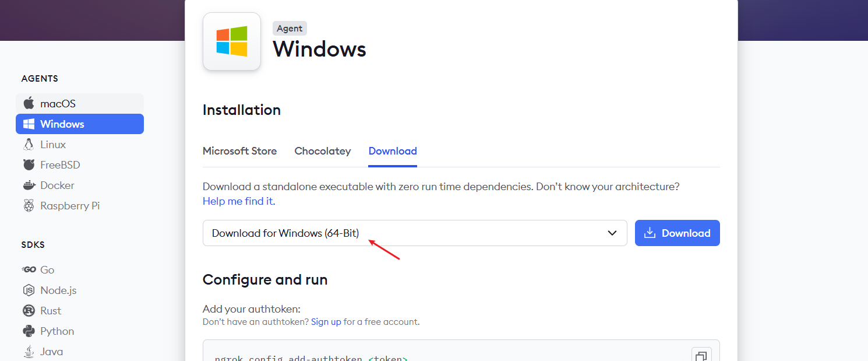Click the macOS apple icon in sidebar
This screenshot has width=868, height=361.
pos(29,104)
